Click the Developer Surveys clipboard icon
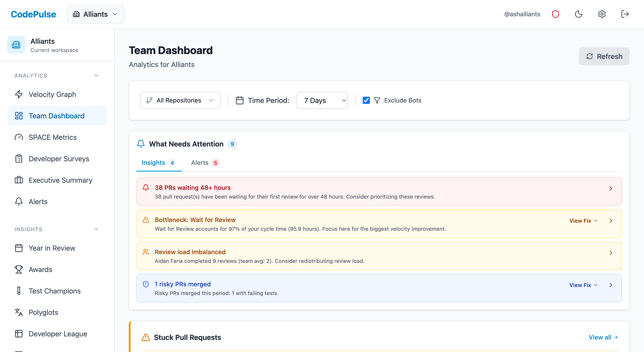Viewport: 644px width, 352px height. point(19,159)
